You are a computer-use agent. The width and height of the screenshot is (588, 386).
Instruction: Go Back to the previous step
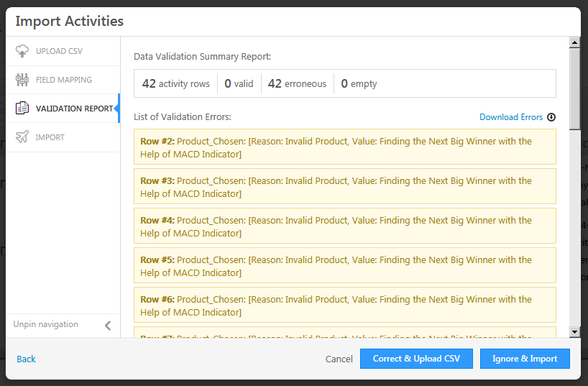pos(27,359)
